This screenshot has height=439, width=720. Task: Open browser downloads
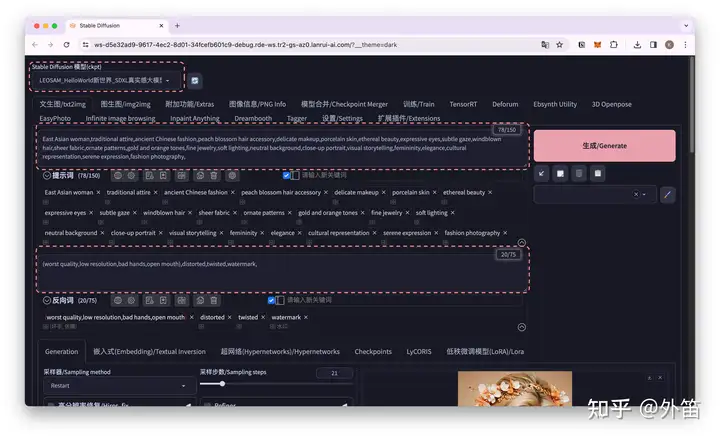pyautogui.click(x=637, y=45)
